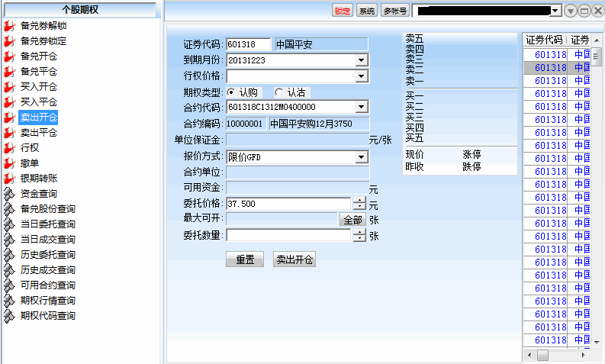605x364 pixels.
Task: Click the icon next to 备兑平仓
Action: (9, 72)
